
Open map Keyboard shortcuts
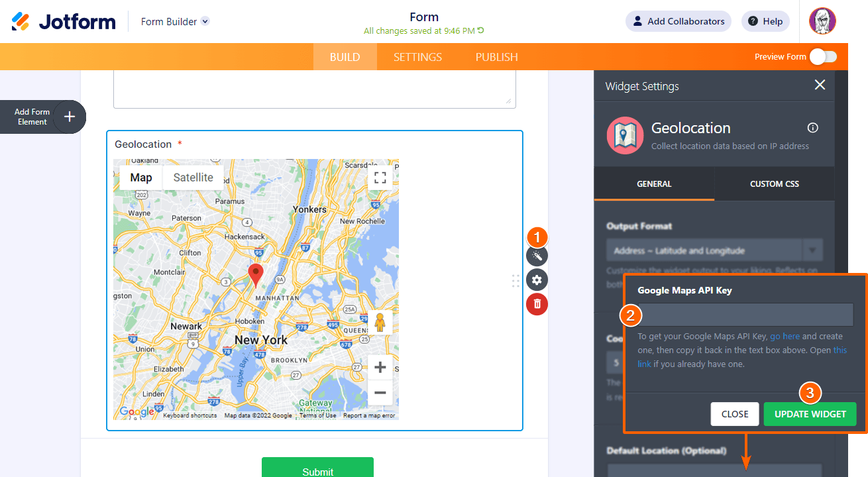190,416
